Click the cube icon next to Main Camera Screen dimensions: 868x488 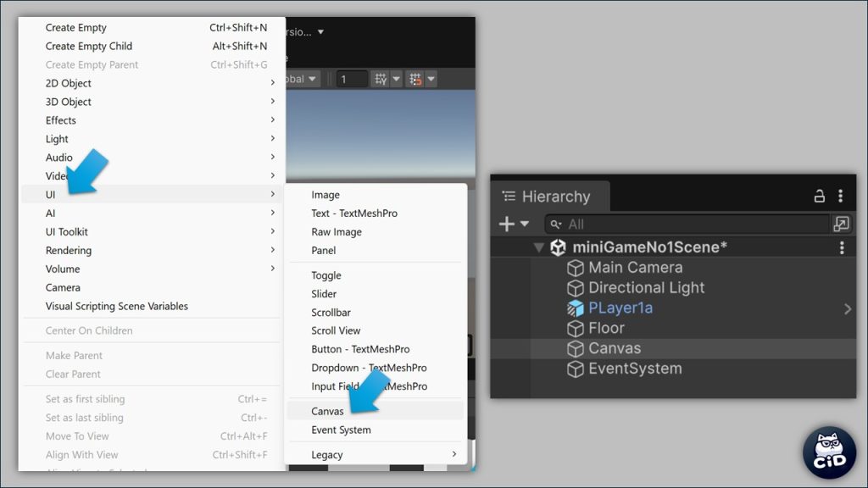(576, 268)
